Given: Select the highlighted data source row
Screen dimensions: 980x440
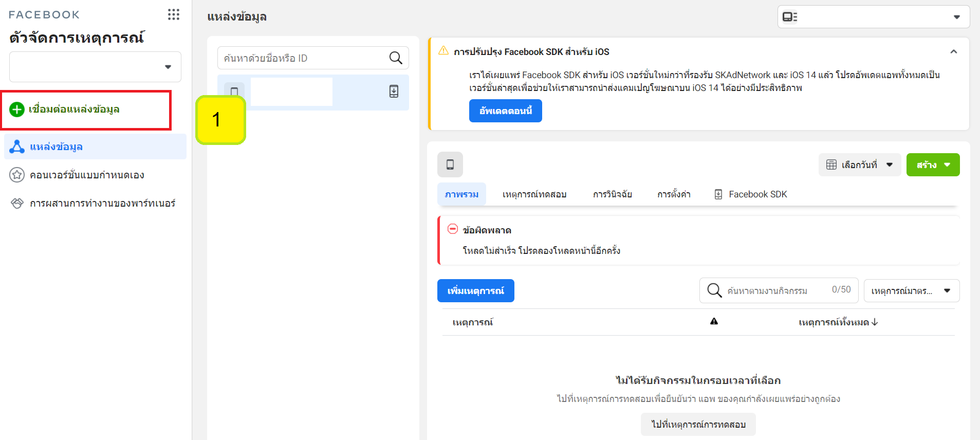Looking at the screenshot, I should [x=313, y=93].
